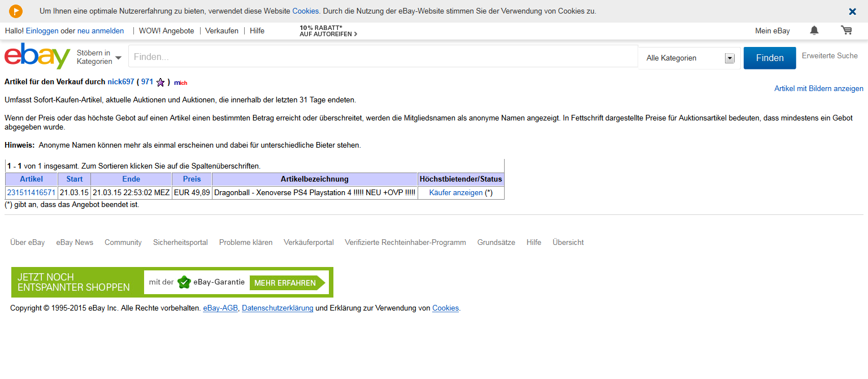Open article number 231511416571
The height and width of the screenshot is (379, 868).
31,192
